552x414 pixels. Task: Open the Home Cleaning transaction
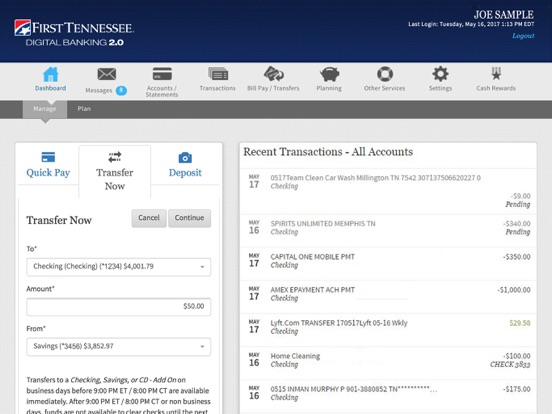[x=388, y=363]
